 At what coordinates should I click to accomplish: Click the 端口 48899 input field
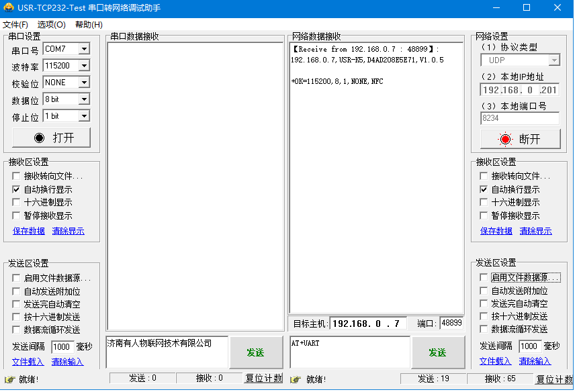coord(451,323)
